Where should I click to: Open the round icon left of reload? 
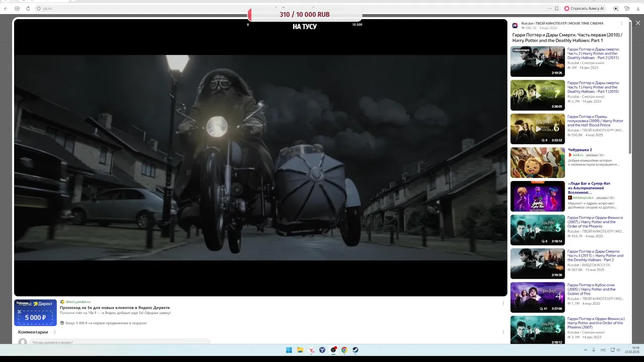pyautogui.click(x=17, y=9)
